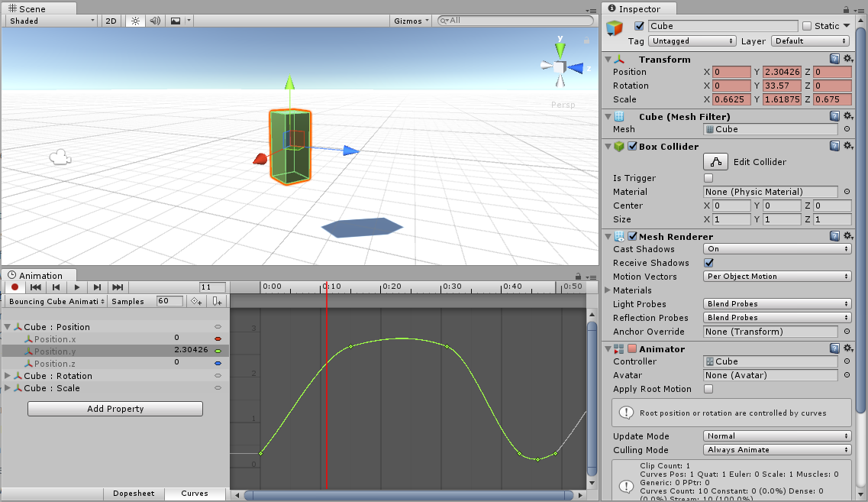Jump to first animation frame

(35, 287)
